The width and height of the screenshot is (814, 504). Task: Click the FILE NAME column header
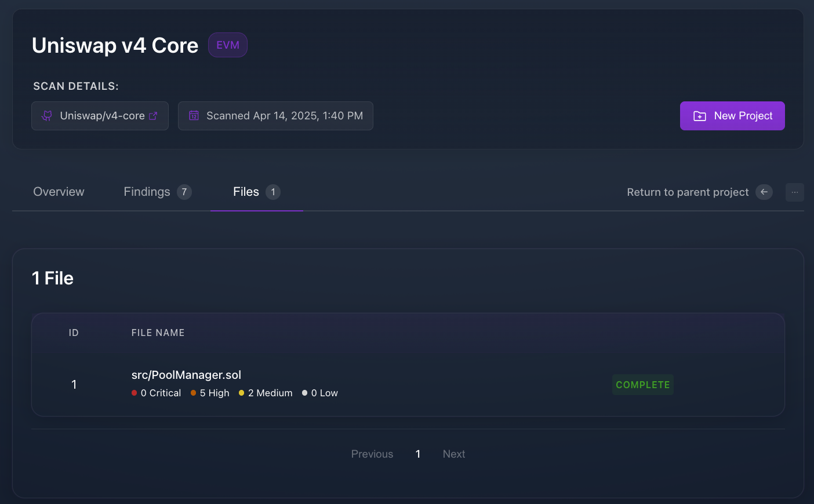[x=158, y=333]
